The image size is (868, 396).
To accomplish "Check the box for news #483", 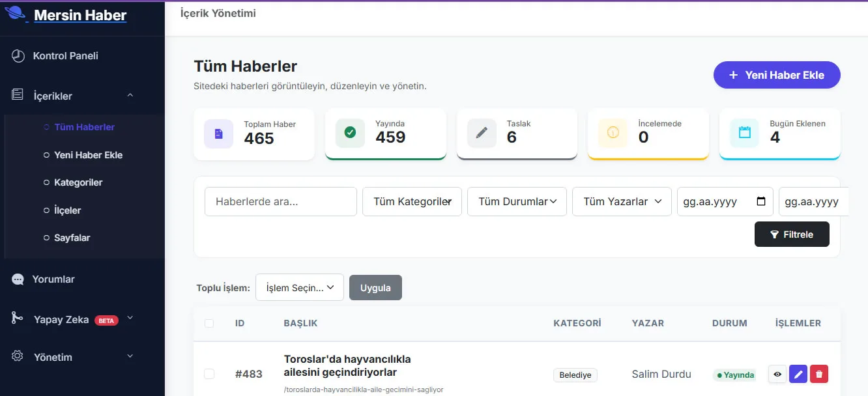I will pos(209,374).
